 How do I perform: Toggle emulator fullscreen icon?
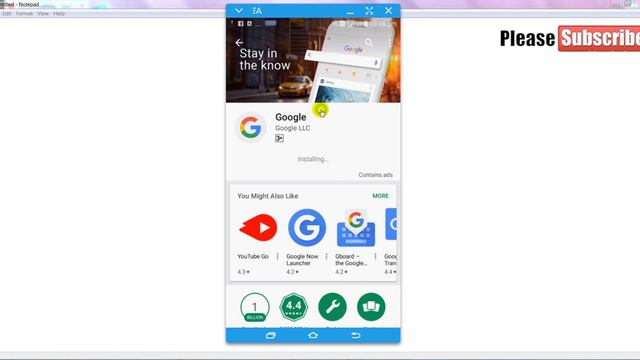coord(369,11)
